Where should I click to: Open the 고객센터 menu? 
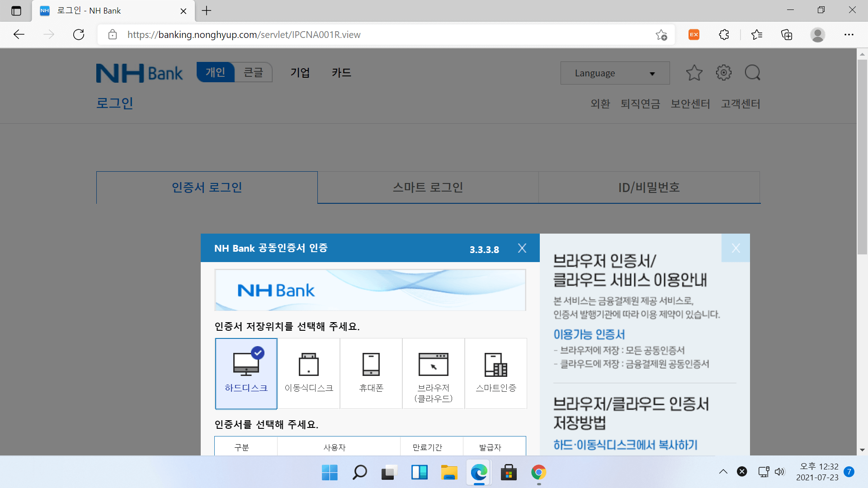(741, 104)
